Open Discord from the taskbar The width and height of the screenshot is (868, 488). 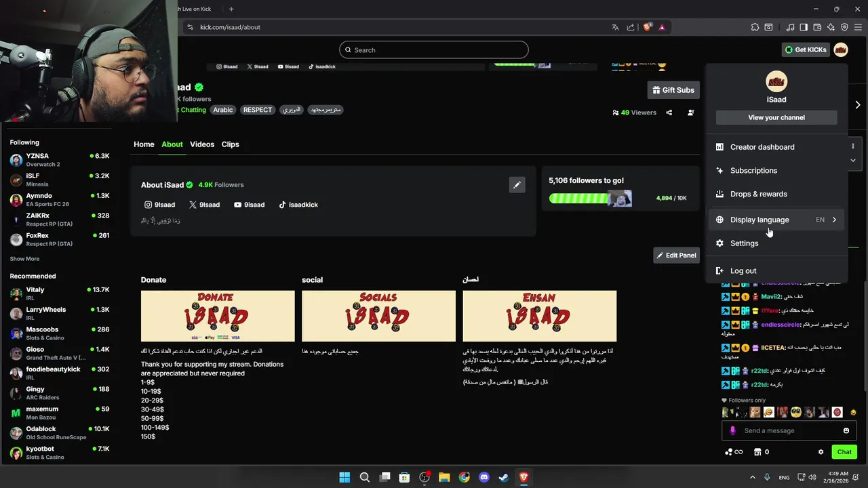(484, 477)
